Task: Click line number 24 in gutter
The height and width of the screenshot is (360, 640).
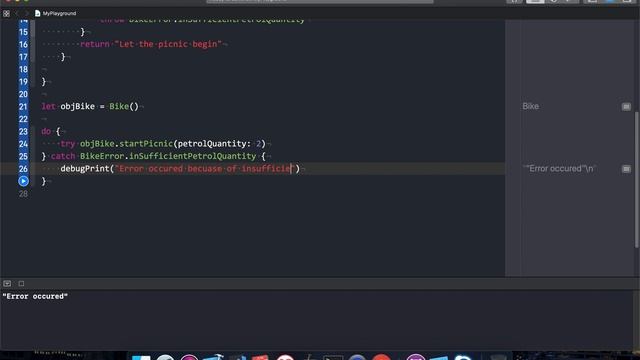Action: (x=23, y=144)
